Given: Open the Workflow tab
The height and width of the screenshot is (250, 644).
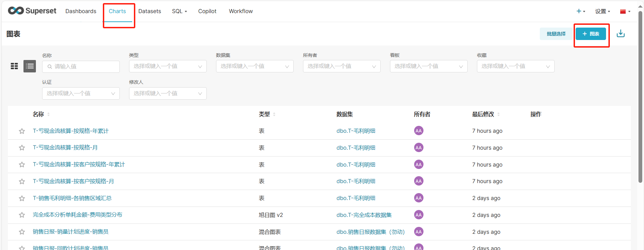Looking at the screenshot, I should [x=241, y=11].
